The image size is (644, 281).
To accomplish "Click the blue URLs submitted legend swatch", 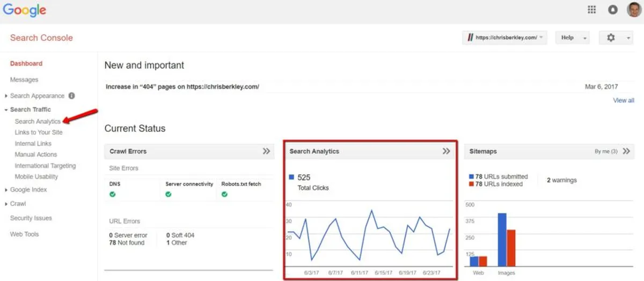I will [472, 176].
